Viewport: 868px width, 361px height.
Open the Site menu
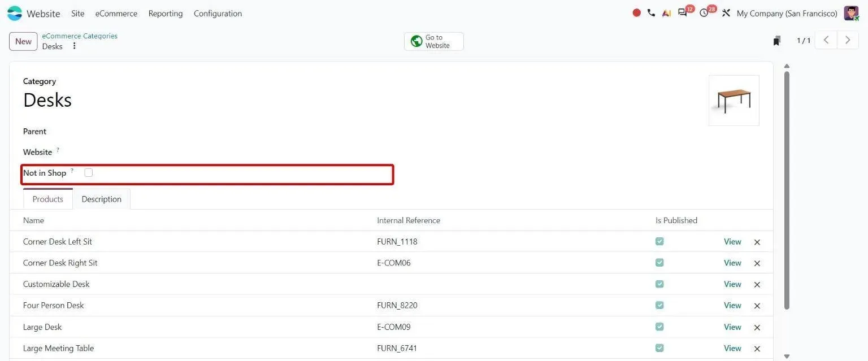tap(78, 14)
